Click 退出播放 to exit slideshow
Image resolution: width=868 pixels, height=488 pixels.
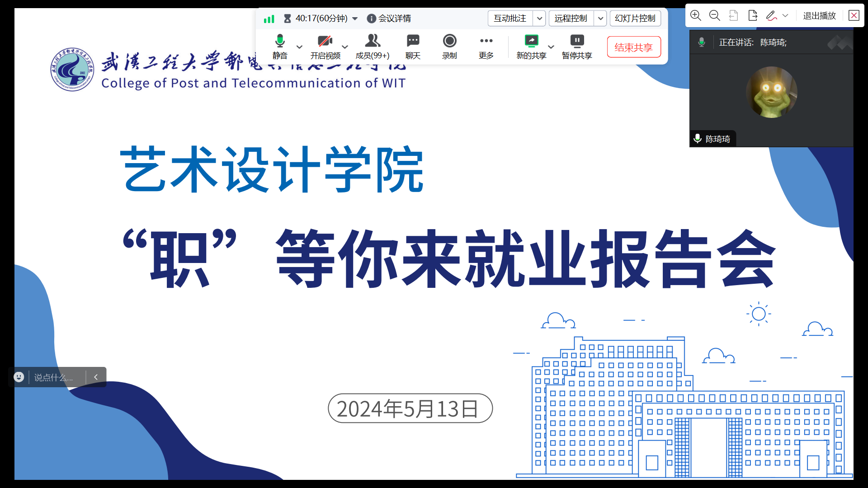click(x=819, y=16)
